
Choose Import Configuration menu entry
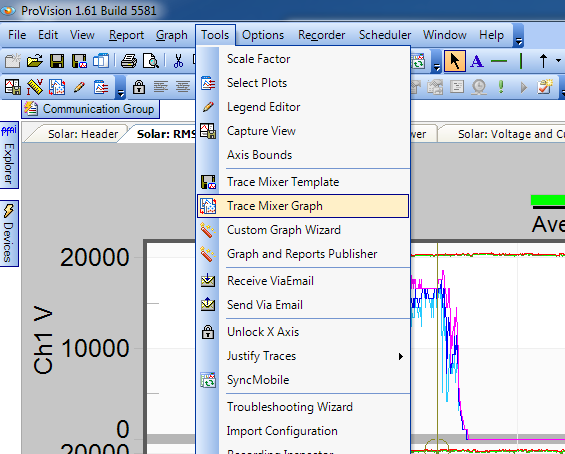pyautogui.click(x=303, y=431)
